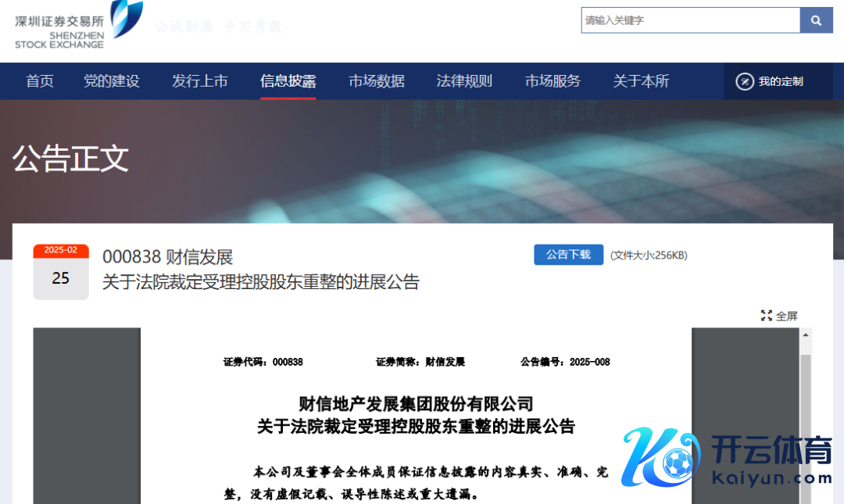The image size is (844, 504).
Task: Open the 我的定制 link
Action: pos(781,81)
